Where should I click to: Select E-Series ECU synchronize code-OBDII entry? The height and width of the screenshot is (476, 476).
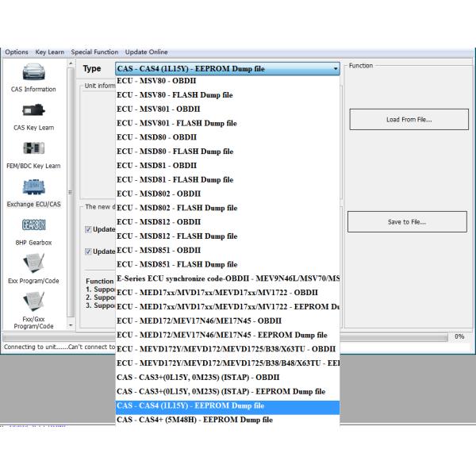(x=228, y=278)
